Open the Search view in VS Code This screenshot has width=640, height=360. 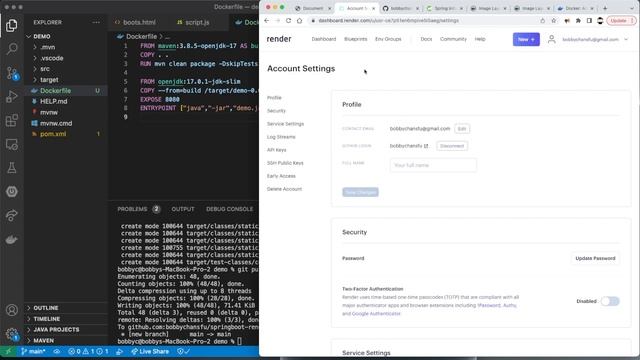coord(11,49)
